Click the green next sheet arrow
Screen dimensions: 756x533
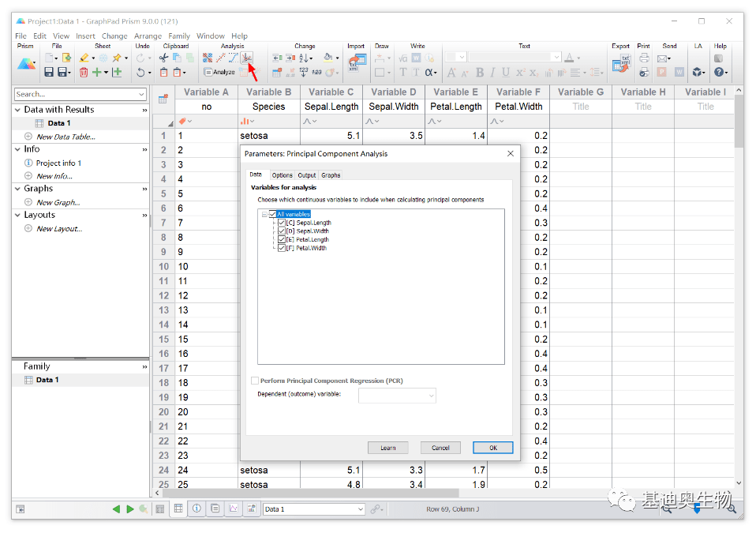point(130,509)
